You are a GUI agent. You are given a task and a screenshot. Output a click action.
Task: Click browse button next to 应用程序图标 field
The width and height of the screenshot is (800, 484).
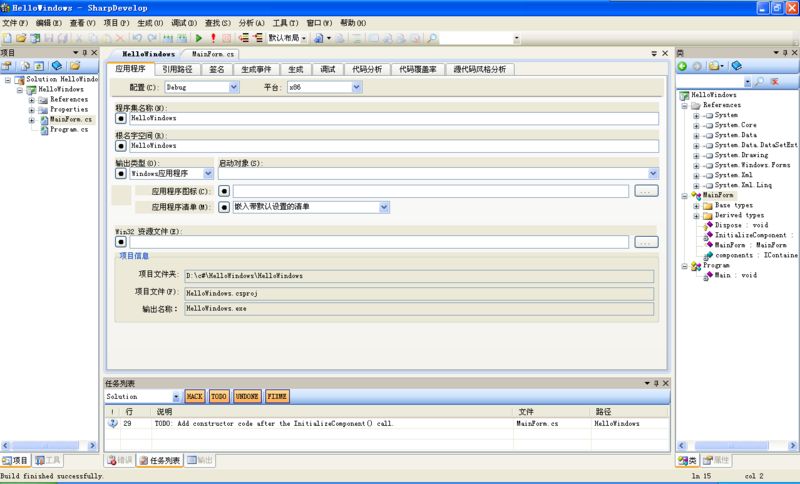(x=646, y=191)
